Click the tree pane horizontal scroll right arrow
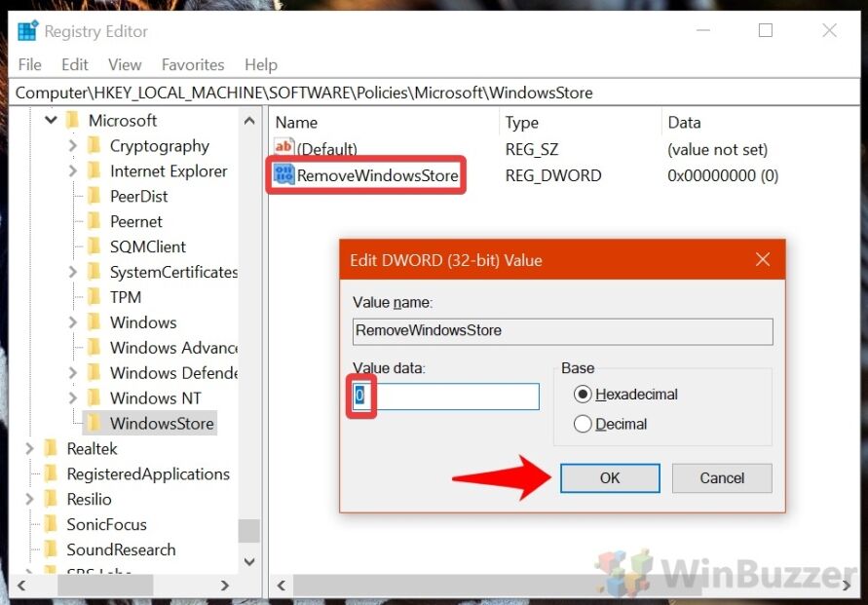 click(224, 586)
